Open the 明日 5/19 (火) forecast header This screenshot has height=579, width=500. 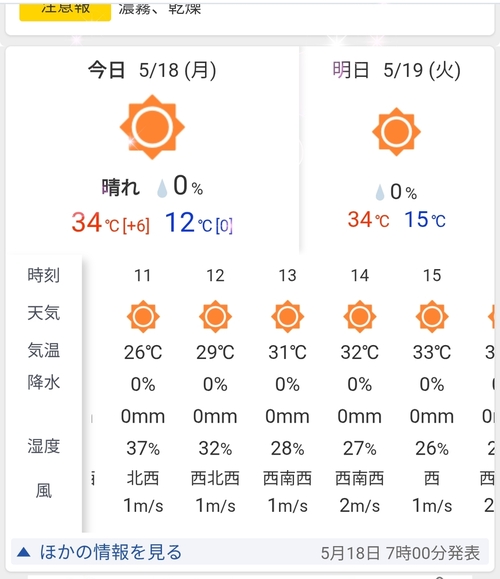(x=397, y=70)
